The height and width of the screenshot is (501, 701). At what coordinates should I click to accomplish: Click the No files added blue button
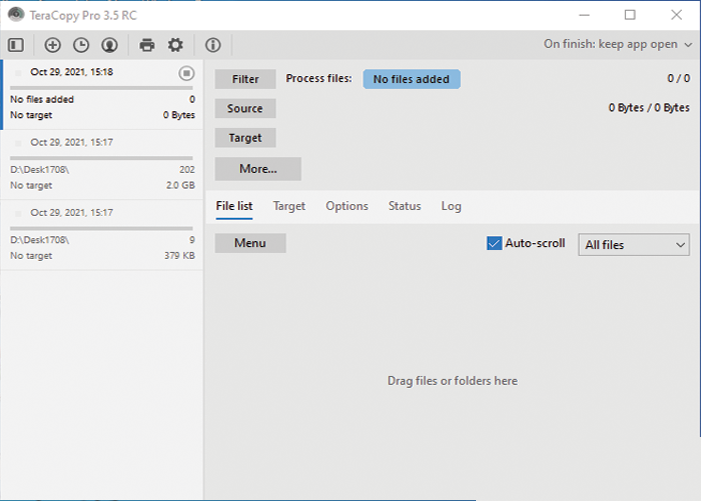pos(411,79)
